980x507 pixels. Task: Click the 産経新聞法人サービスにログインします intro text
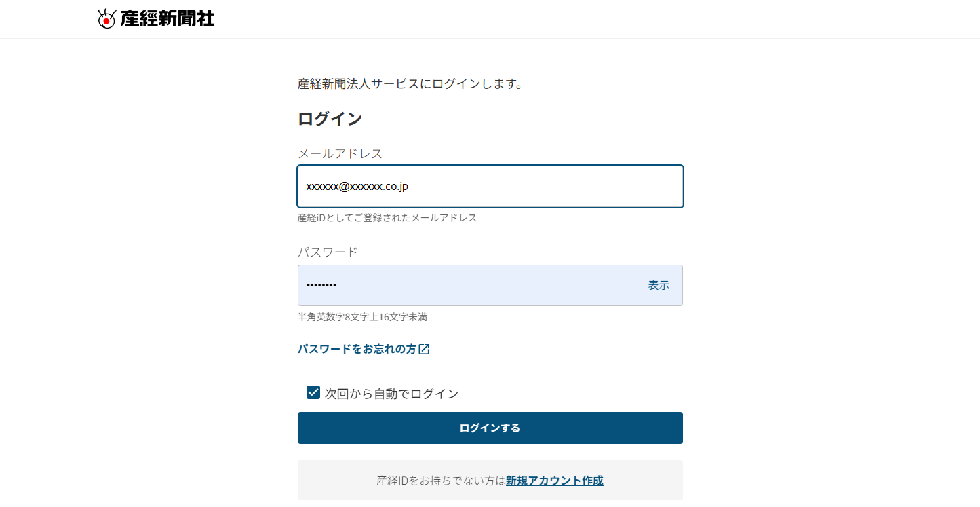click(x=410, y=84)
